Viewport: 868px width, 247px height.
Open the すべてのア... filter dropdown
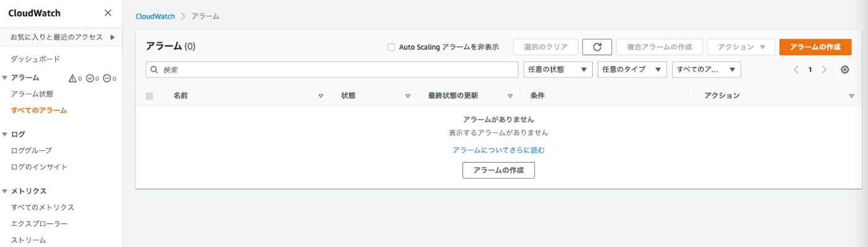coord(707,70)
